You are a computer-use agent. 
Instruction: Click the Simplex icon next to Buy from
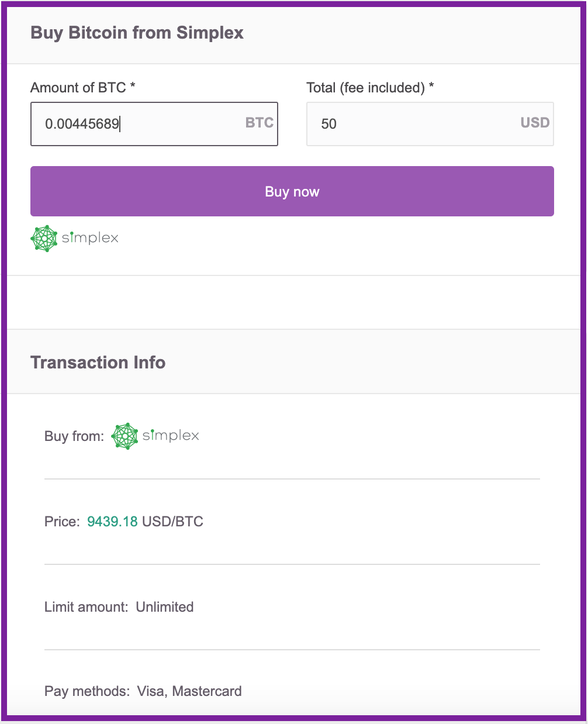(124, 436)
